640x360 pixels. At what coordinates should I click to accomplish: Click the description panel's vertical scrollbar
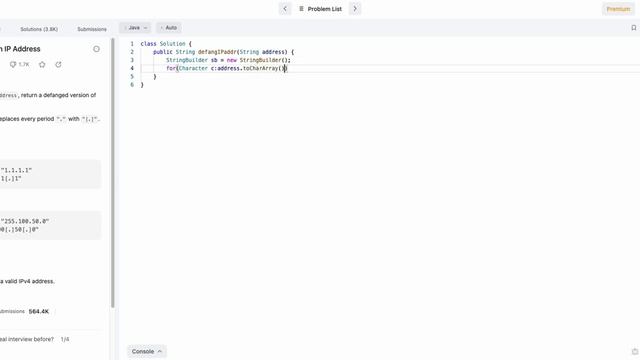113,173
